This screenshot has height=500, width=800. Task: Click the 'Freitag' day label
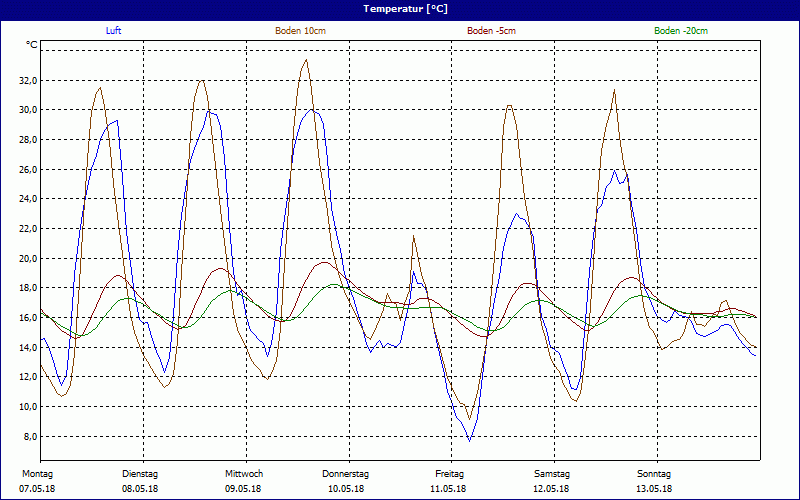[449, 474]
